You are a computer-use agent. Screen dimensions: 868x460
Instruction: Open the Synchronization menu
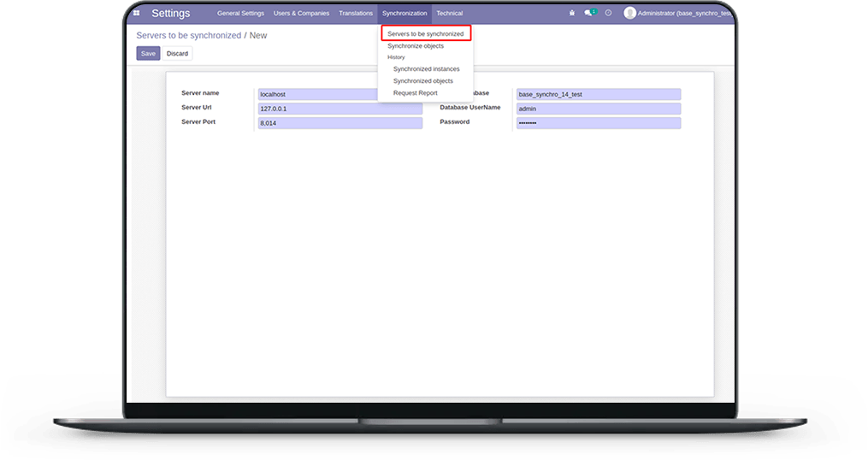coord(404,14)
